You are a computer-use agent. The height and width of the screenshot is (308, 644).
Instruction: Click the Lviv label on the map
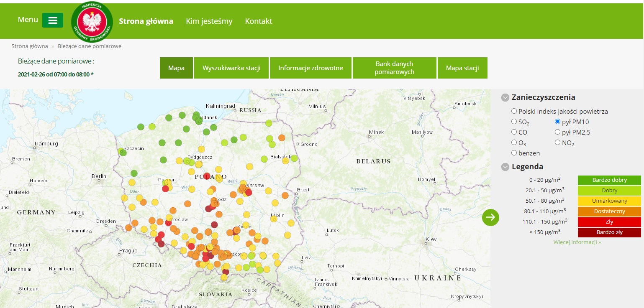(x=306, y=257)
